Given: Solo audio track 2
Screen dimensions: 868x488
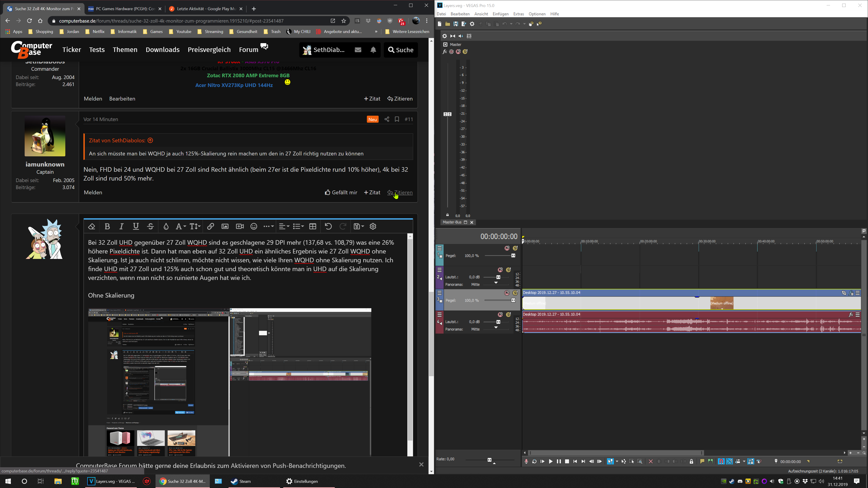Looking at the screenshot, I should coord(508,270).
